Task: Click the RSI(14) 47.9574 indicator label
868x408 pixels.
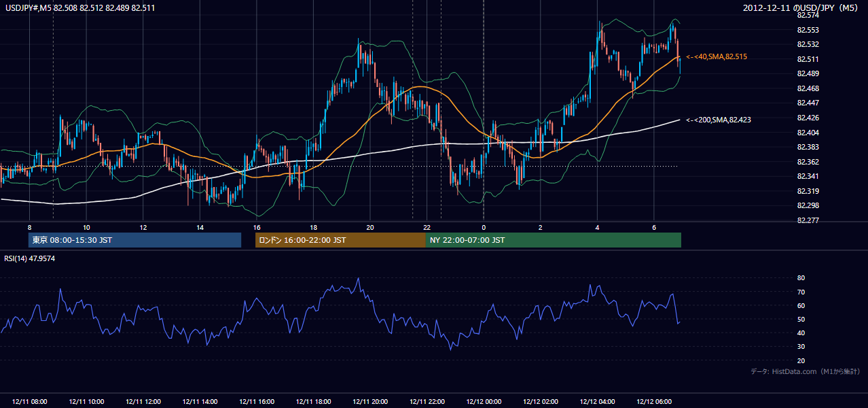Action: tap(30, 258)
